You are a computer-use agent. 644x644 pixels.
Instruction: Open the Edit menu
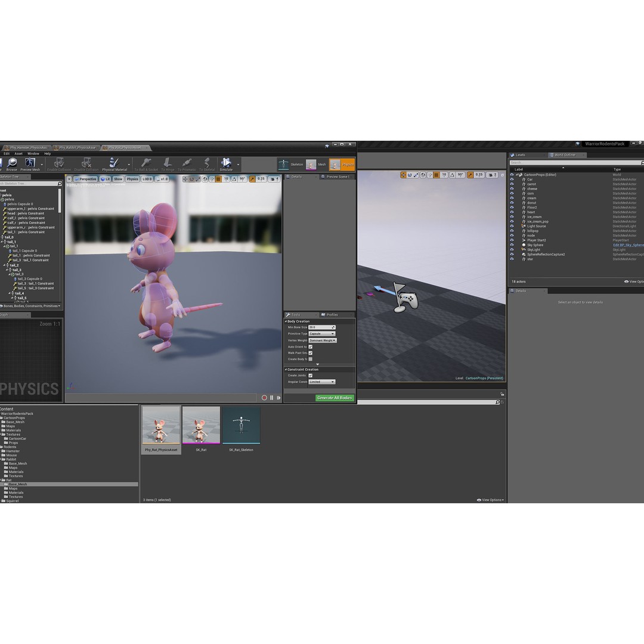click(x=7, y=154)
